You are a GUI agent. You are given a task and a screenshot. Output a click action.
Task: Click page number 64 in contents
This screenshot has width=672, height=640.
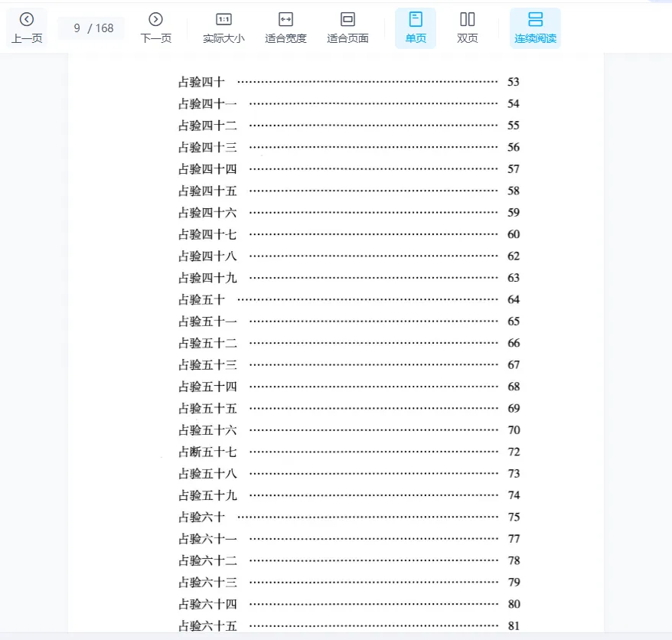tap(514, 299)
